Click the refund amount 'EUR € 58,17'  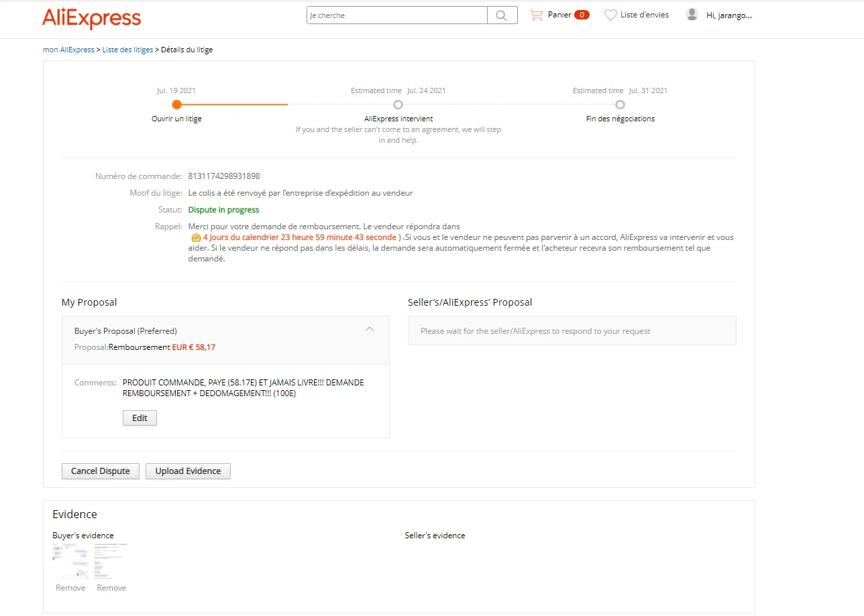click(x=194, y=347)
